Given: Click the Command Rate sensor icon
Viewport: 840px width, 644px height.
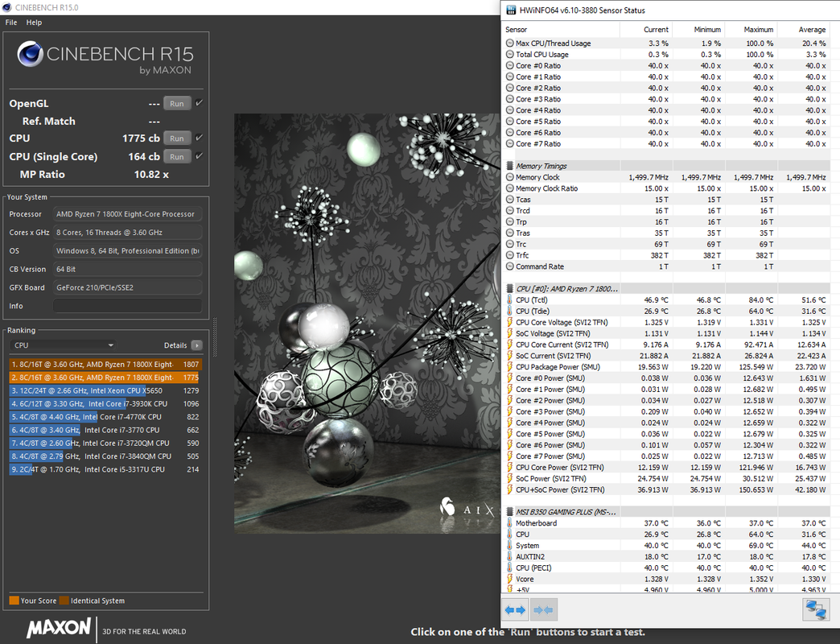Looking at the screenshot, I should pos(510,266).
